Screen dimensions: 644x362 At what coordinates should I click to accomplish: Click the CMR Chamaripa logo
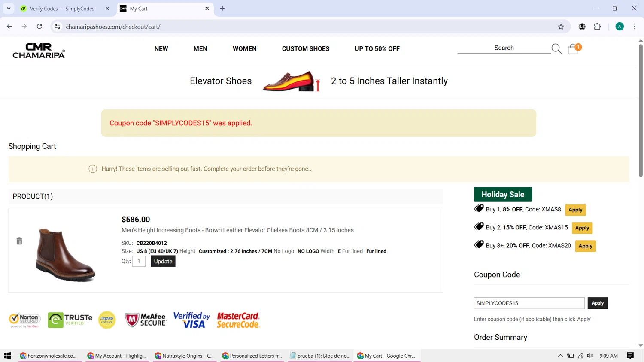39,51
